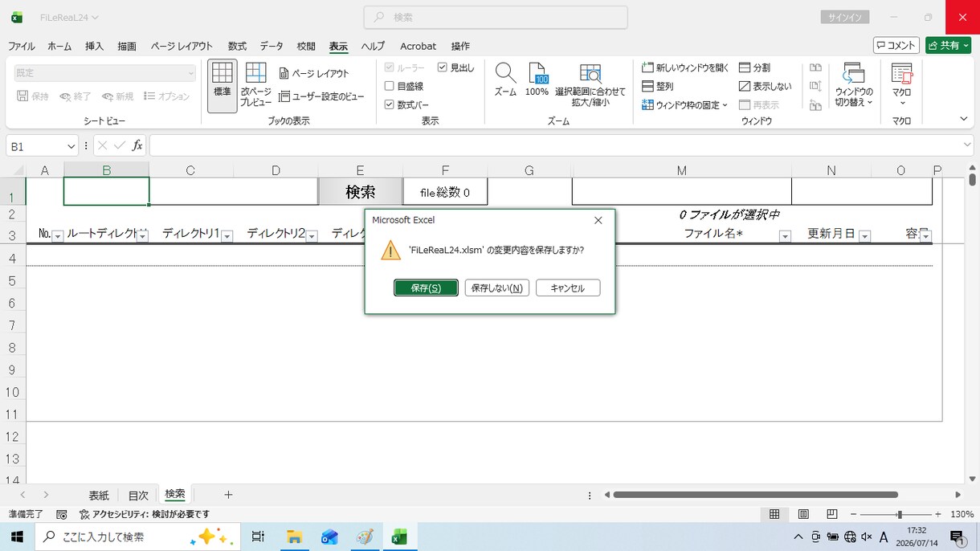Expand the Name Box dropdown arrow

(x=71, y=146)
